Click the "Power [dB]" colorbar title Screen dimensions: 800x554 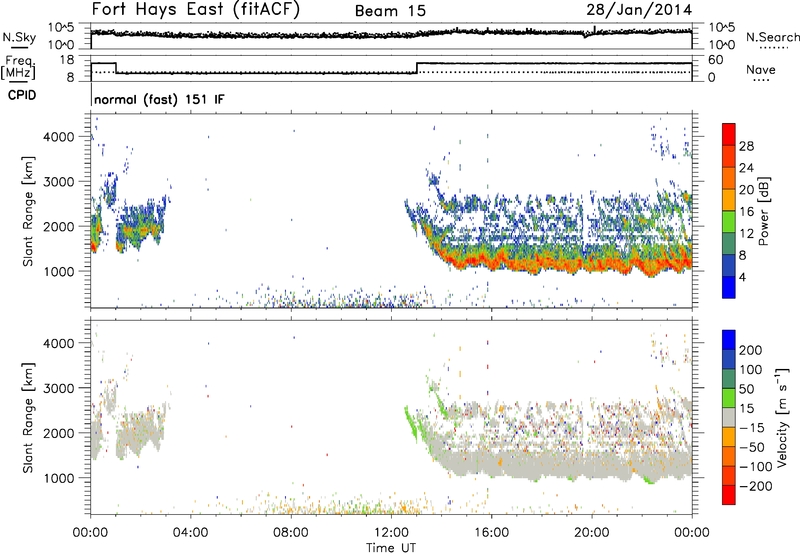764,211
